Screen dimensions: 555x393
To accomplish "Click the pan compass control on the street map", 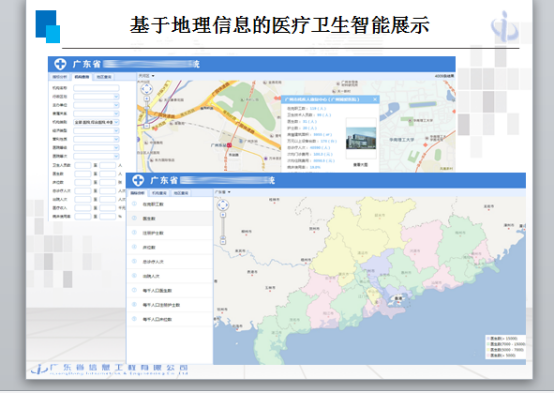I will coord(147,89).
